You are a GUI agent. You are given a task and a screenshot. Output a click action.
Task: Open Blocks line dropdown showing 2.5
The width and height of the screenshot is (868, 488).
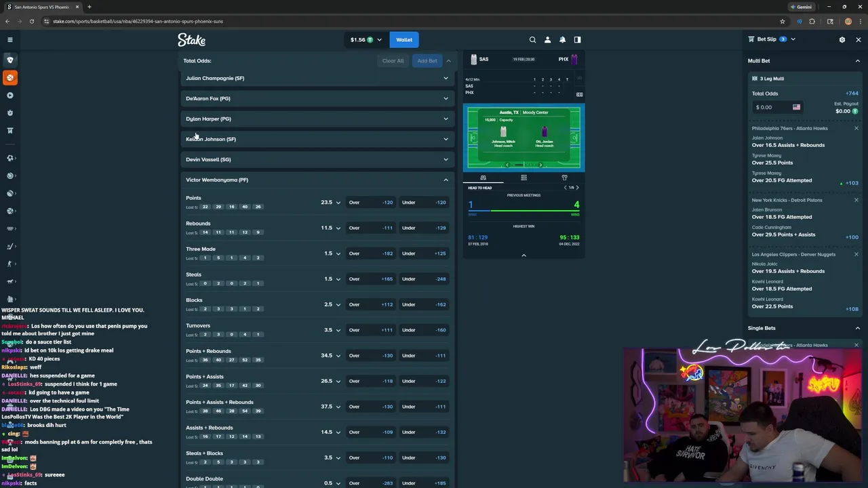point(331,304)
